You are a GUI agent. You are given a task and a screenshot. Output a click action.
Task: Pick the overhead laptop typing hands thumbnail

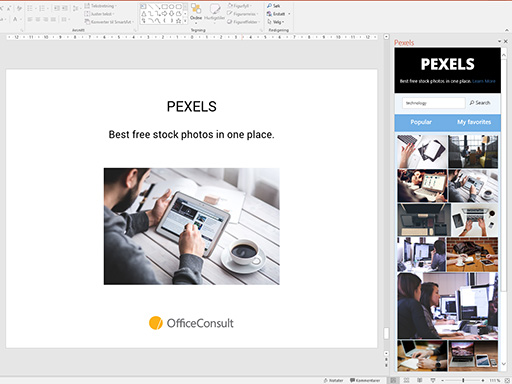click(x=475, y=220)
